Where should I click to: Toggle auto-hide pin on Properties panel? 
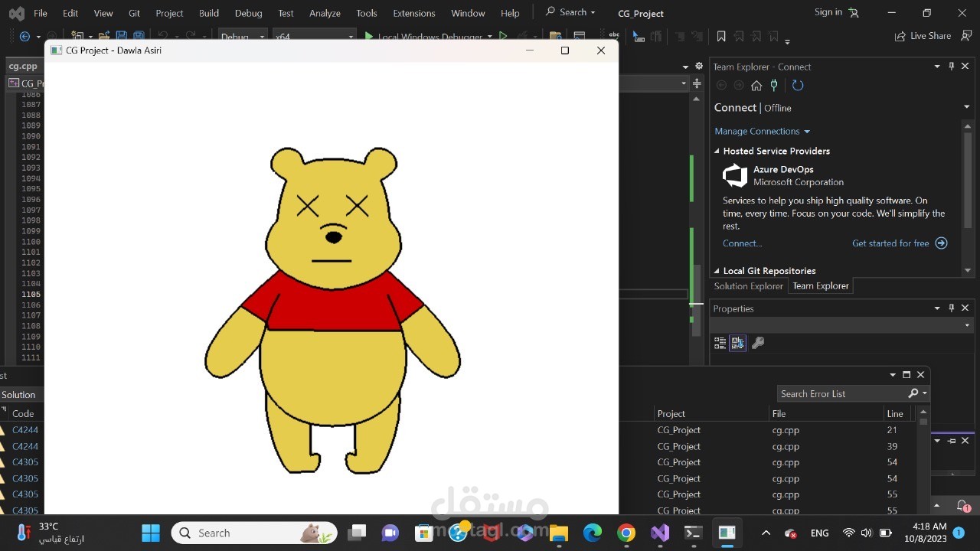point(952,308)
